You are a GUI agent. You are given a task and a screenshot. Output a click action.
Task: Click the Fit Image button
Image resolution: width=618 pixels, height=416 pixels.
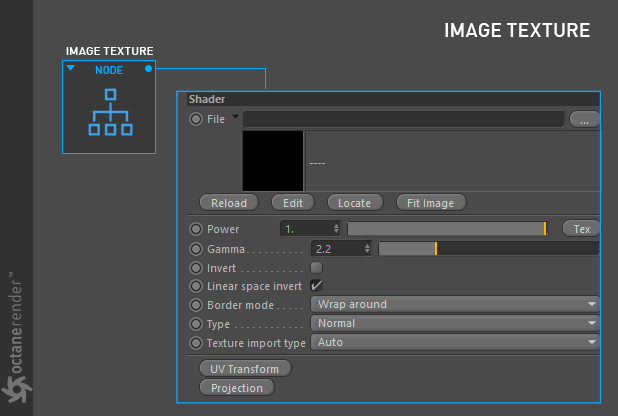(431, 203)
